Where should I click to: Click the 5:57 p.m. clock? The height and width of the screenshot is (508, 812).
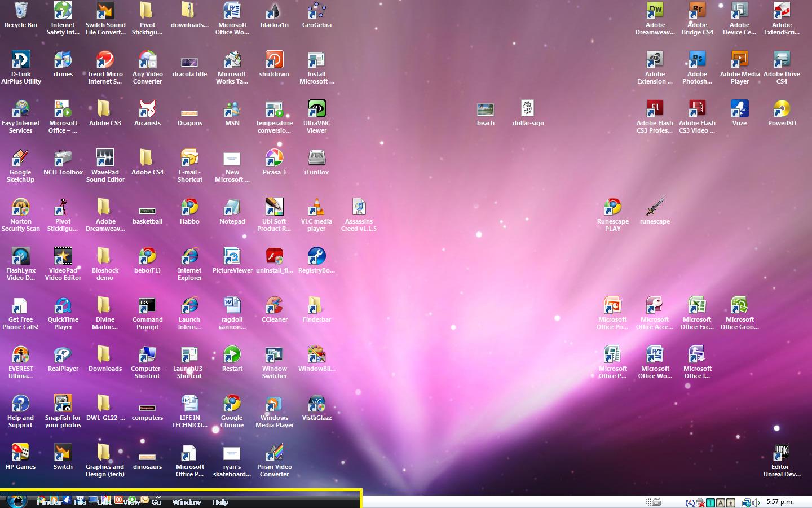click(x=780, y=502)
